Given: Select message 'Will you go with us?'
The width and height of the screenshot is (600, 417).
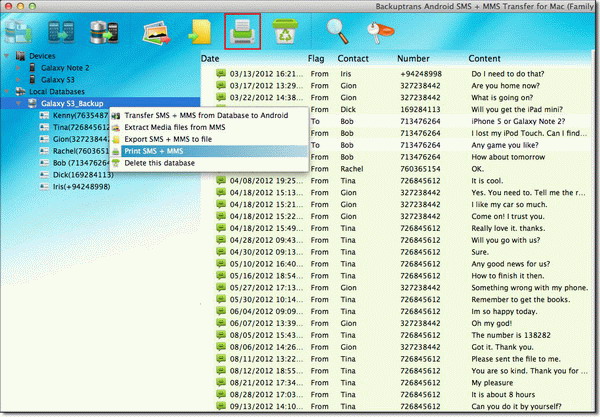Looking at the screenshot, I should tap(505, 239).
